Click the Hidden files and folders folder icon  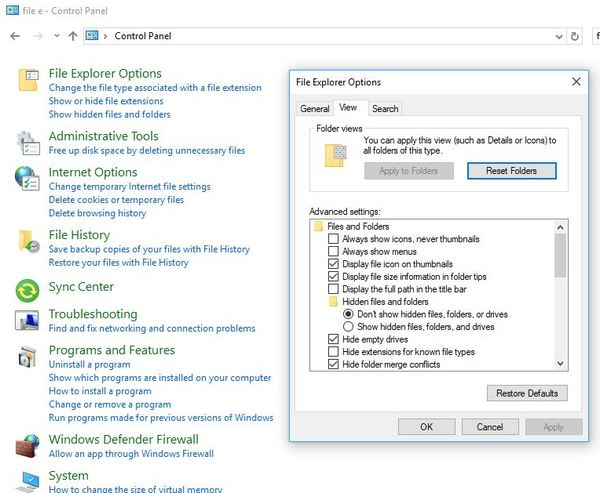pyautogui.click(x=333, y=302)
